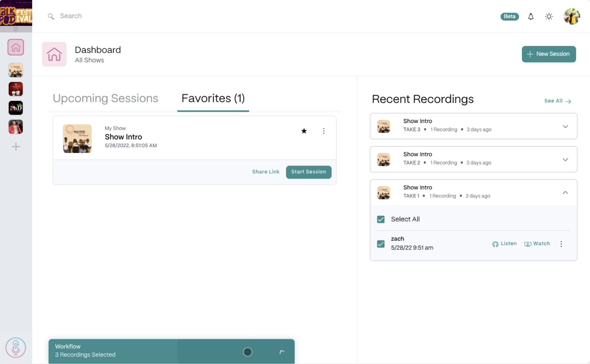Uncheck zach's recording checkbox

pyautogui.click(x=381, y=244)
